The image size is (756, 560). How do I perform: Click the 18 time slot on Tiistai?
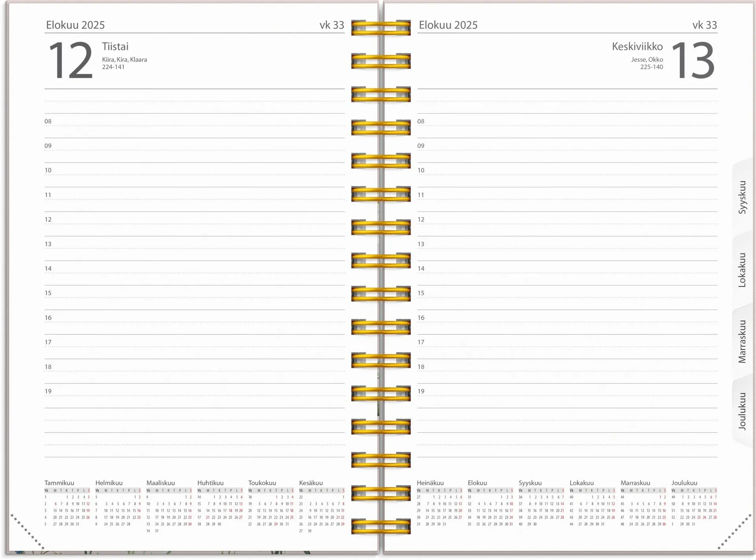coord(195,371)
